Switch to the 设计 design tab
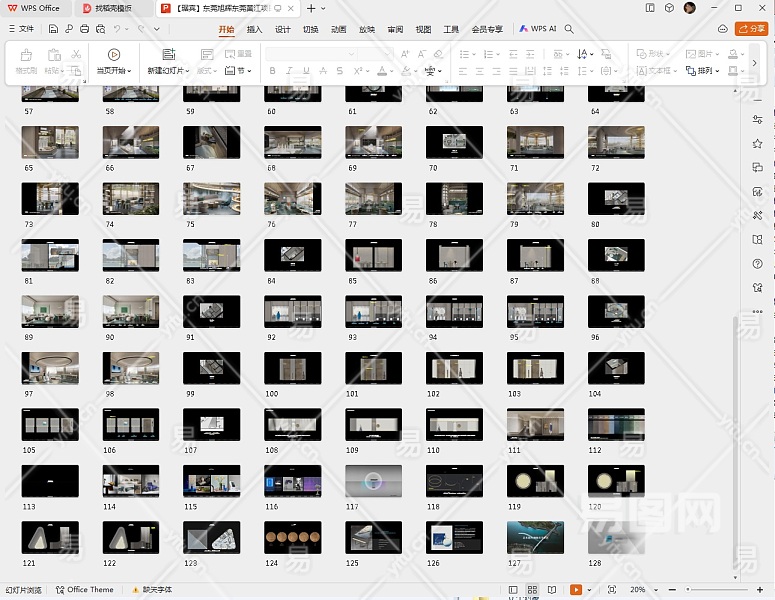The image size is (775, 600). click(x=282, y=29)
